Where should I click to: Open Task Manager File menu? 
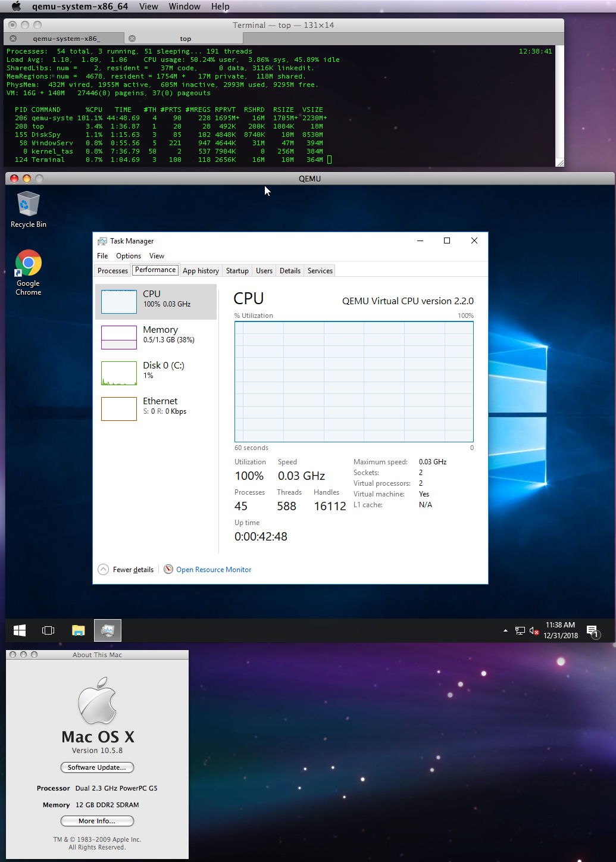click(102, 256)
